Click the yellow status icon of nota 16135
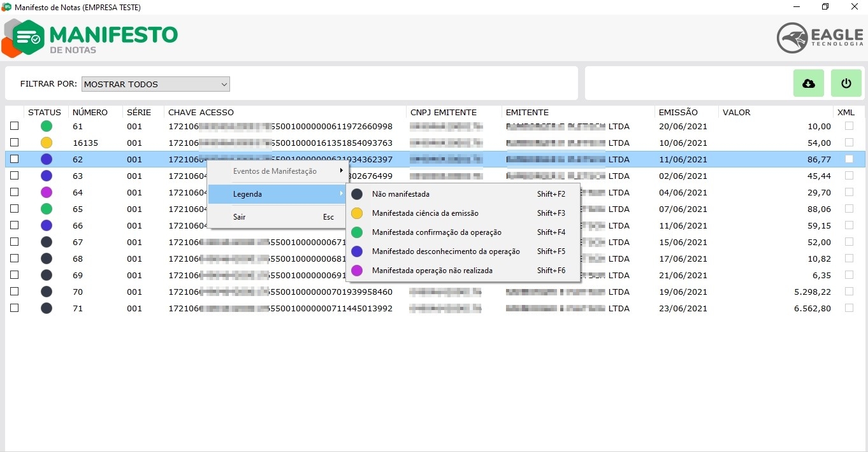This screenshot has height=452, width=868. (x=47, y=143)
